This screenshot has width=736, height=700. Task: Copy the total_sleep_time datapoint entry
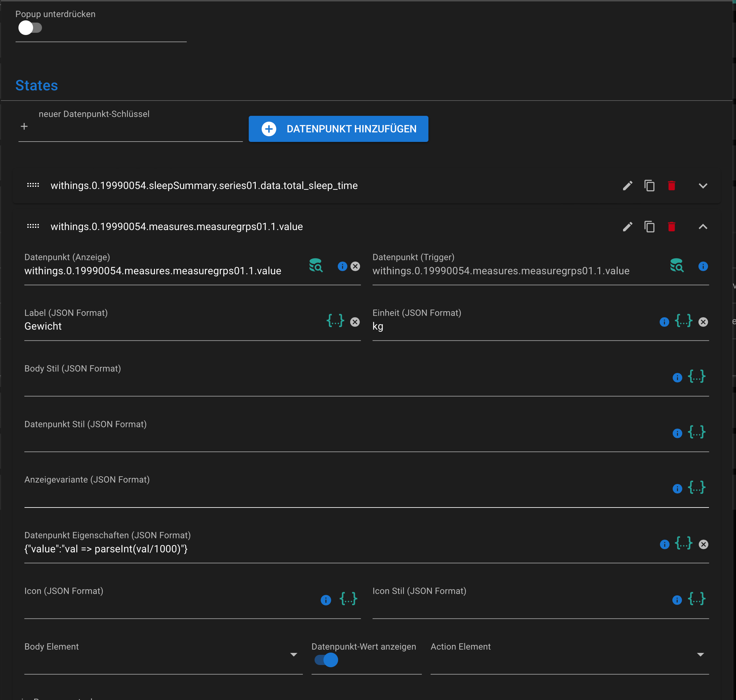pyautogui.click(x=649, y=186)
